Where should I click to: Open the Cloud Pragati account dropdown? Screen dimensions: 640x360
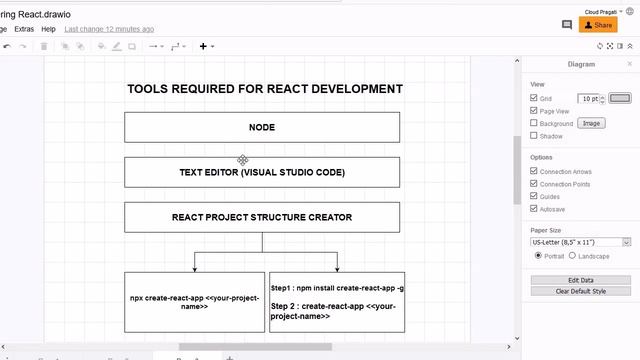pyautogui.click(x=603, y=12)
